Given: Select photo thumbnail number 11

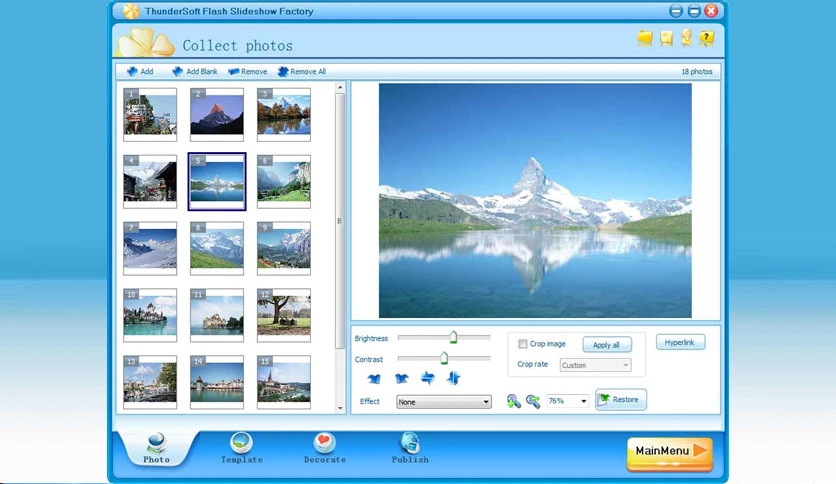Looking at the screenshot, I should point(217,315).
